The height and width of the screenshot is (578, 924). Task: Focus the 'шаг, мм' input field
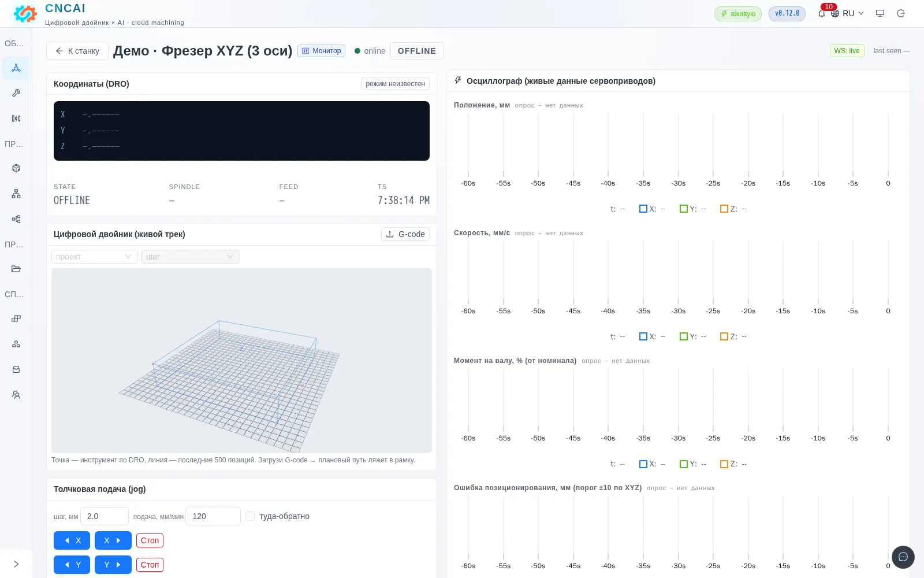coord(105,516)
